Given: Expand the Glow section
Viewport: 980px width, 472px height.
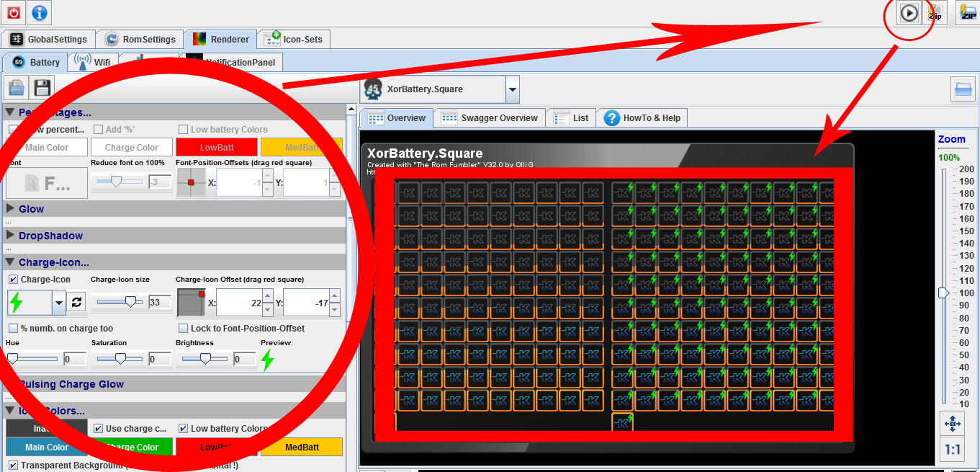Looking at the screenshot, I should click(10, 209).
